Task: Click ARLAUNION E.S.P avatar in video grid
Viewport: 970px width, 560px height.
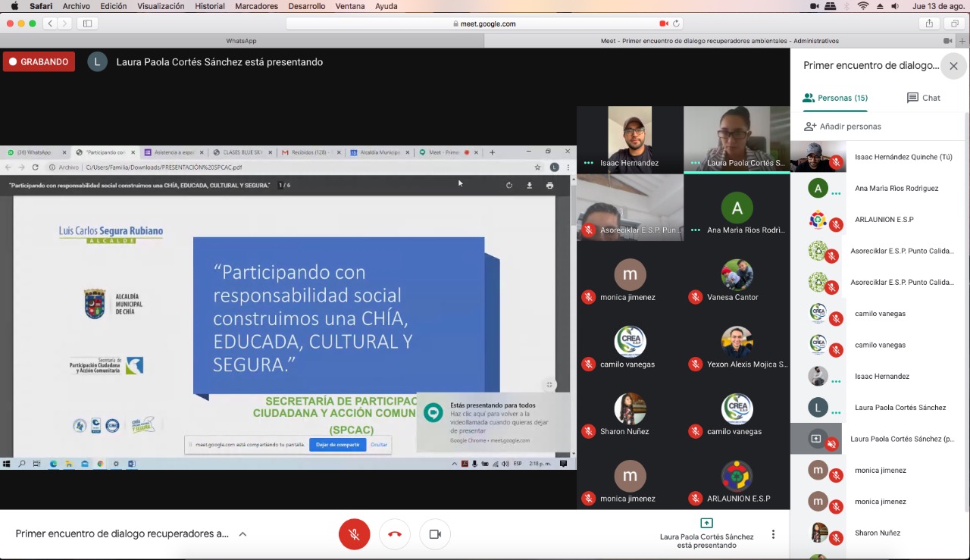Action: click(737, 477)
